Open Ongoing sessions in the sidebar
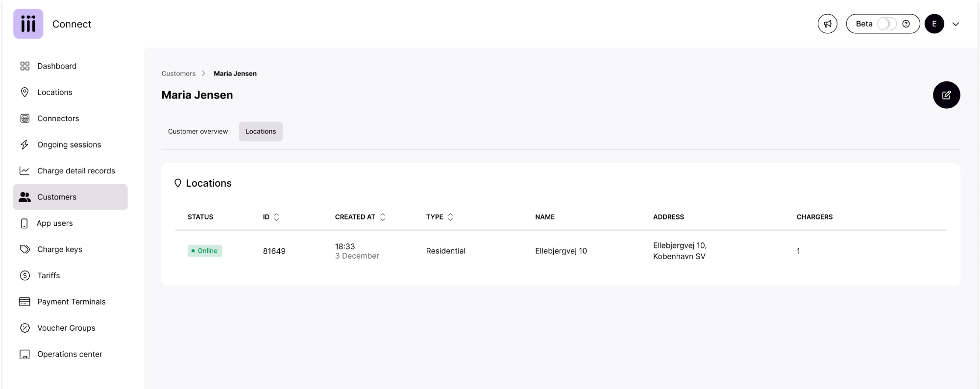This screenshot has height=389, width=980. tap(69, 145)
